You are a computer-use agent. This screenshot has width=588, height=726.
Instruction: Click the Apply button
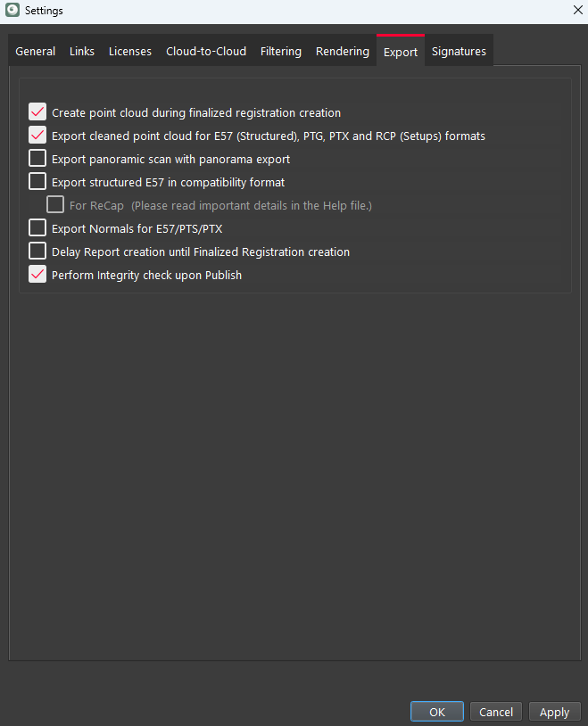pyautogui.click(x=554, y=712)
